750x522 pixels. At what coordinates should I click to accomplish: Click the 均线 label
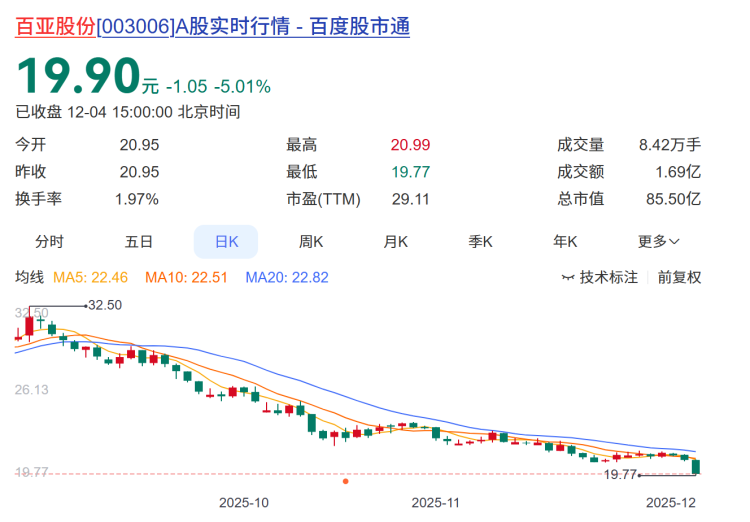30,278
